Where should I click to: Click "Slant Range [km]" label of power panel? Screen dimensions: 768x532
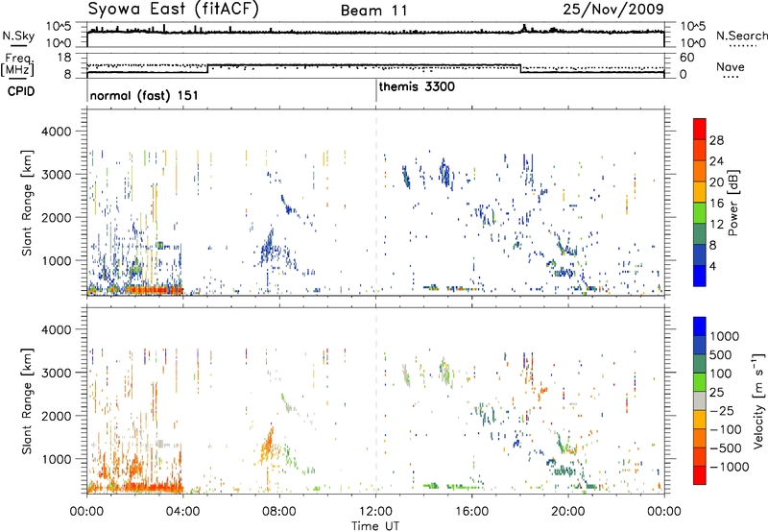point(27,203)
